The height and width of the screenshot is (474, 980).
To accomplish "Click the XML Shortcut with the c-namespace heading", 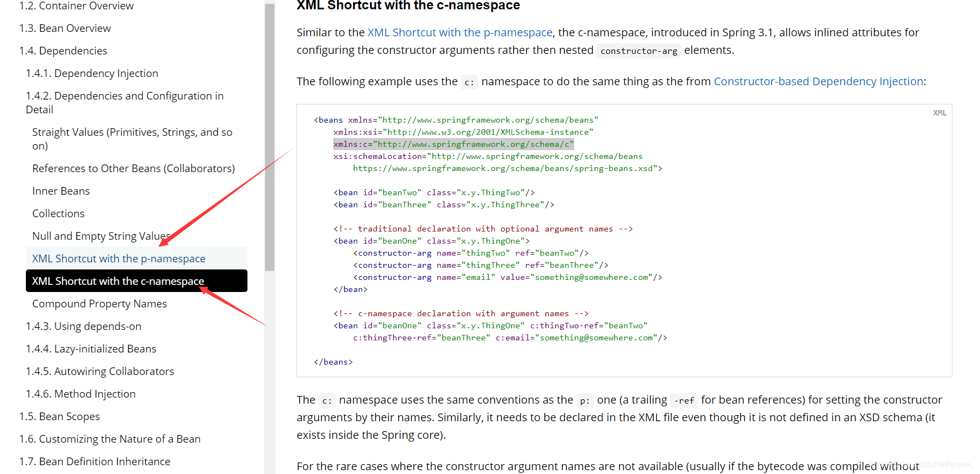I will (x=408, y=5).
